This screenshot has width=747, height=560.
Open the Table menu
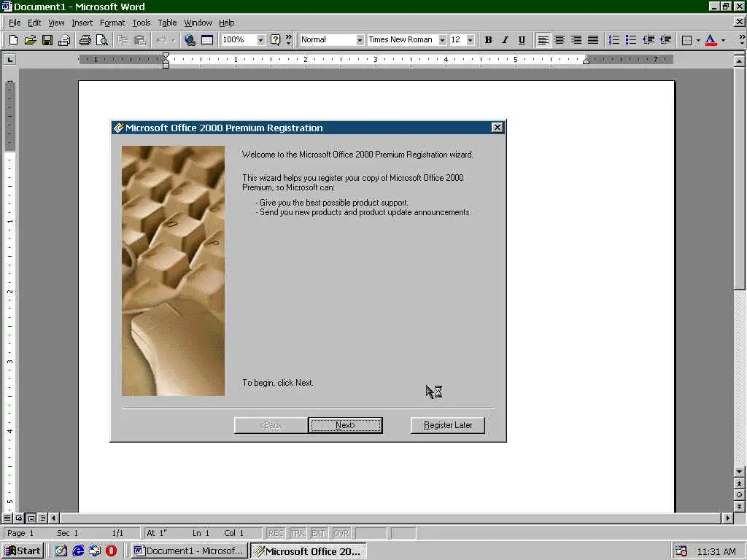(167, 23)
